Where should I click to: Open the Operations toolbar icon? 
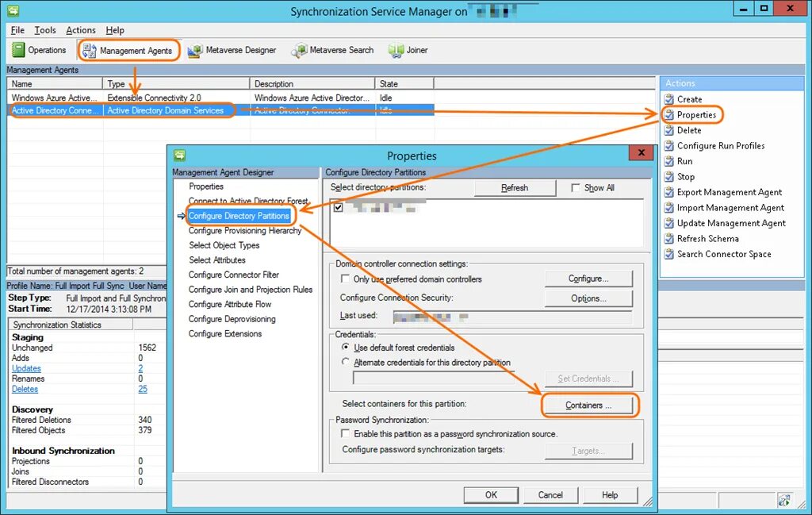click(x=18, y=50)
